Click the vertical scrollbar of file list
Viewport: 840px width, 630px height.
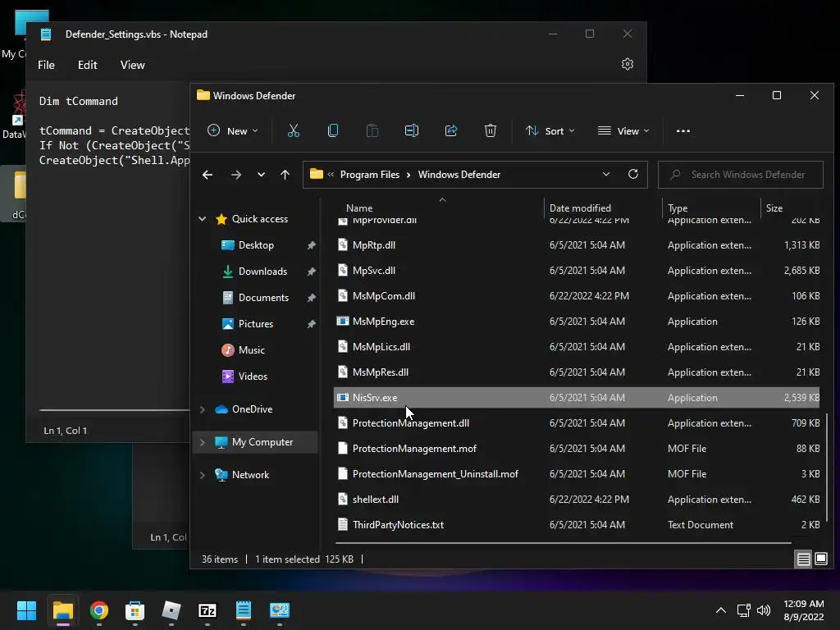pos(827,466)
